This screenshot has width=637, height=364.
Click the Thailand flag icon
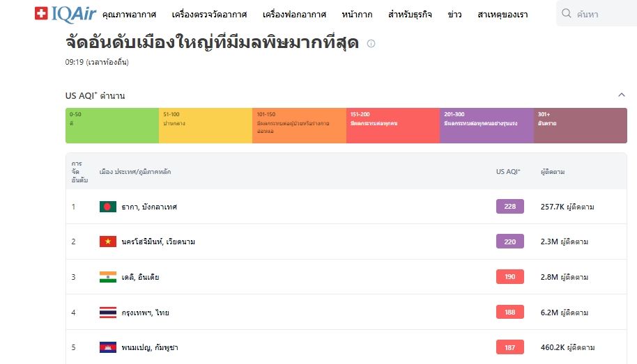pos(108,312)
